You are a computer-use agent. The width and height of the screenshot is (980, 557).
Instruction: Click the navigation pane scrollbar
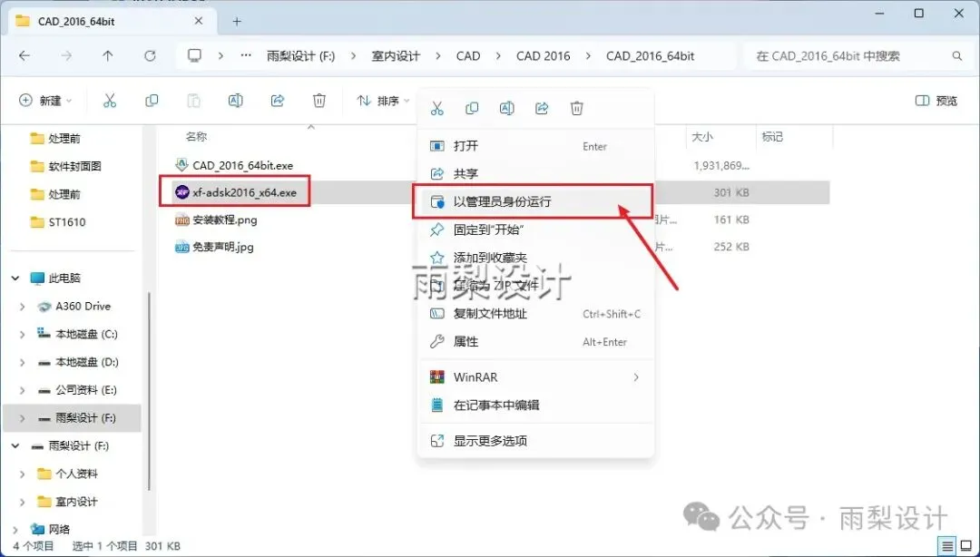tap(150, 391)
